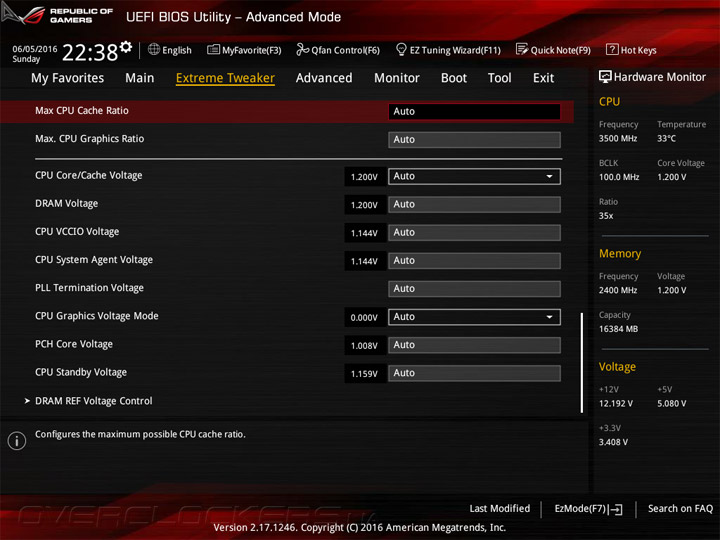The image size is (720, 540).
Task: Click the EzMode exit arrow icon
Action: point(616,509)
